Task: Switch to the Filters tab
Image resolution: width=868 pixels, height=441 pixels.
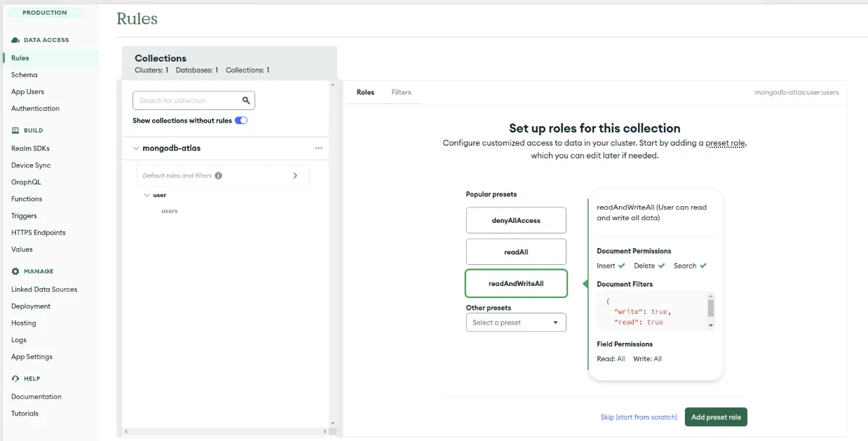Action: coord(401,93)
